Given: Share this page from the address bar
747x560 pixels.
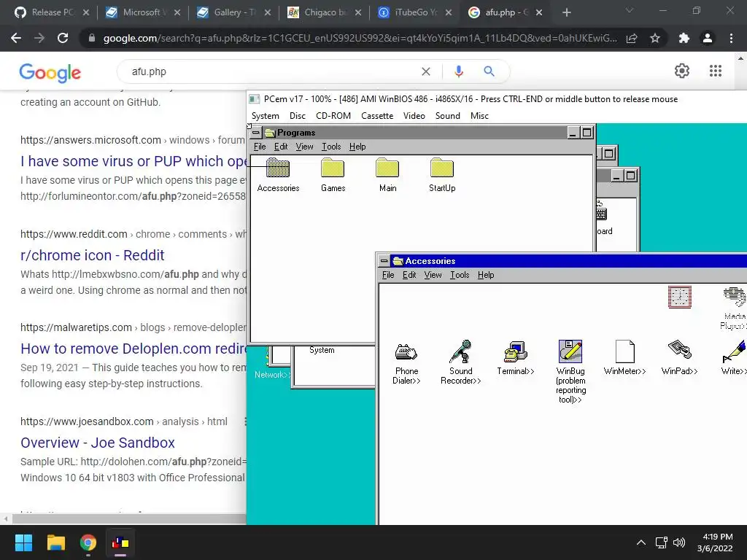Looking at the screenshot, I should (632, 38).
